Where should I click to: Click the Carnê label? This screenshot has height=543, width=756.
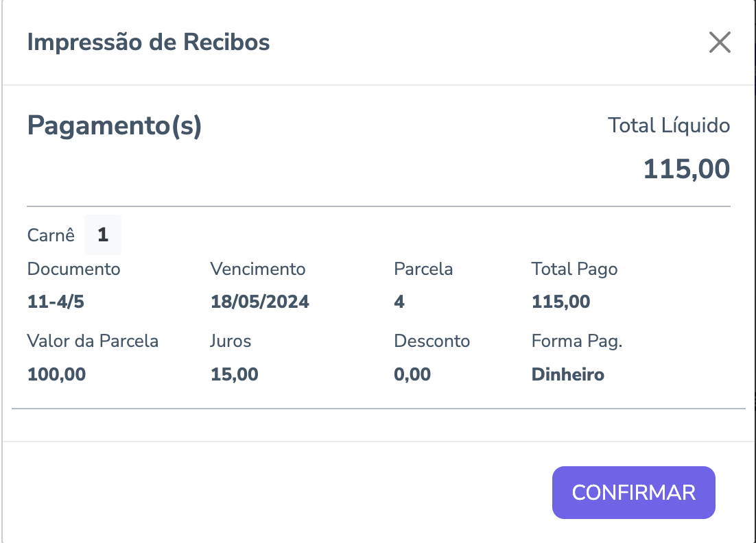click(51, 236)
